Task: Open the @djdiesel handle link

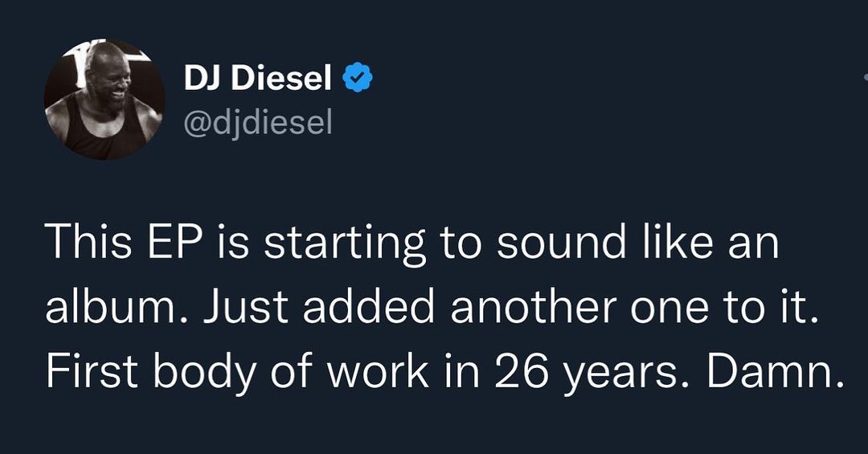Action: pyautogui.click(x=257, y=123)
